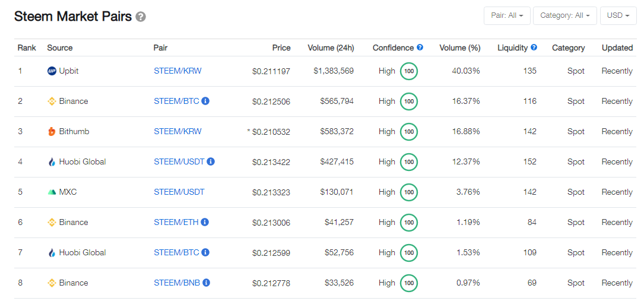This screenshot has width=644, height=301.
Task: Sort by the Volume (24h) column header
Action: click(x=331, y=47)
